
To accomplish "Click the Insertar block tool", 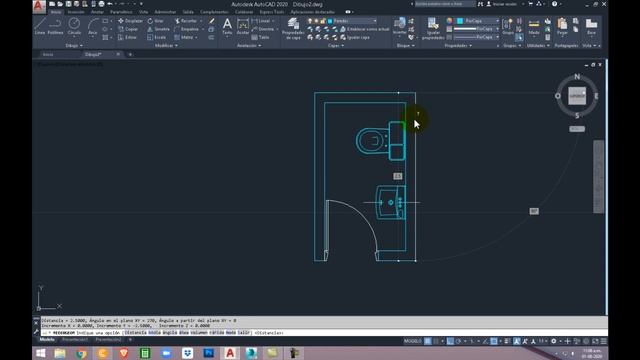I will 400,26.
